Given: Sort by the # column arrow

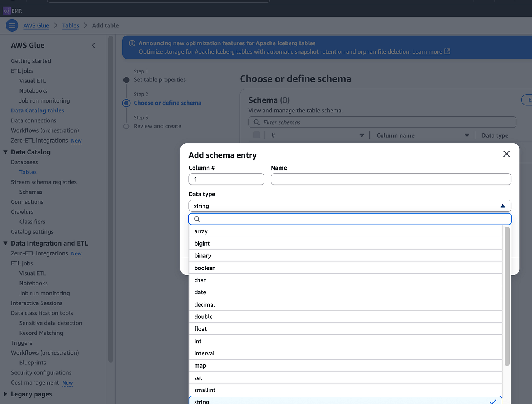Looking at the screenshot, I should [x=362, y=135].
